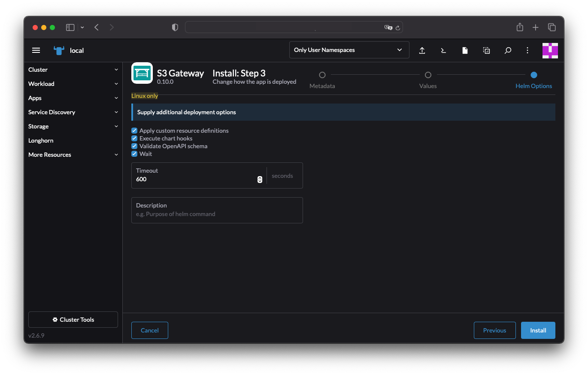This screenshot has width=588, height=375.
Task: Toggle the Wait option off
Action: click(x=134, y=153)
